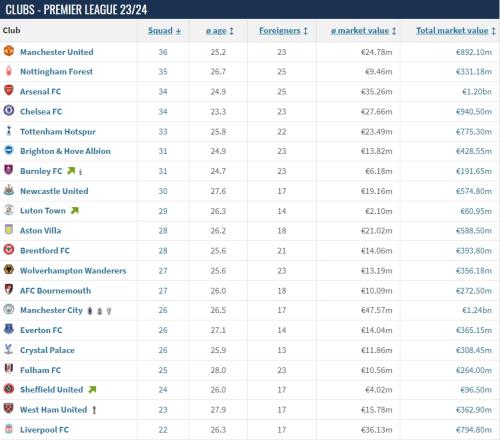The height and width of the screenshot is (440, 500).
Task: Sort table by average age column
Action: click(220, 31)
